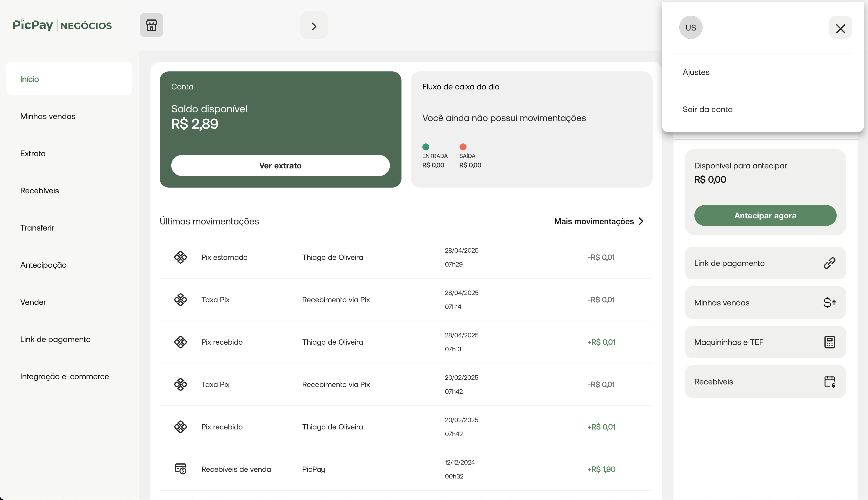Choose Sair da conta option

click(x=707, y=109)
